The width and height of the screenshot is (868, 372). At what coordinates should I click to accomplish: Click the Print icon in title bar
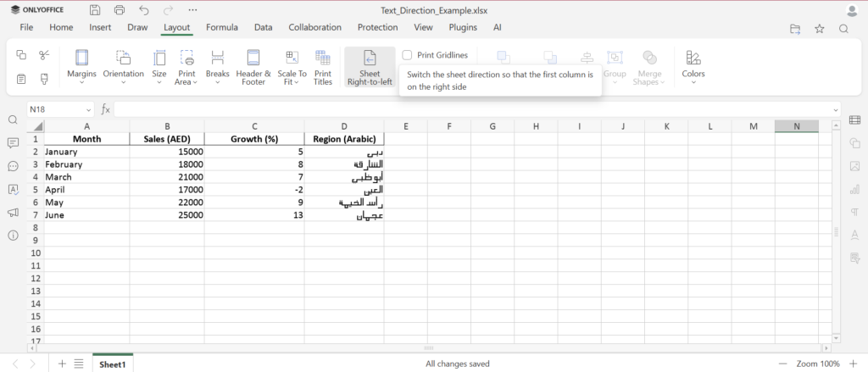[x=119, y=10]
